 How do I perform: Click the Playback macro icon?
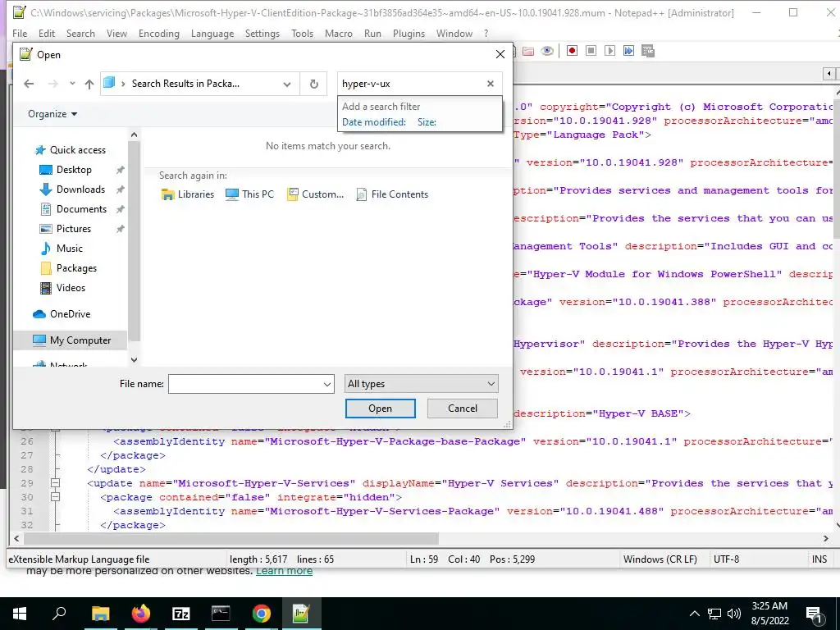(x=609, y=51)
